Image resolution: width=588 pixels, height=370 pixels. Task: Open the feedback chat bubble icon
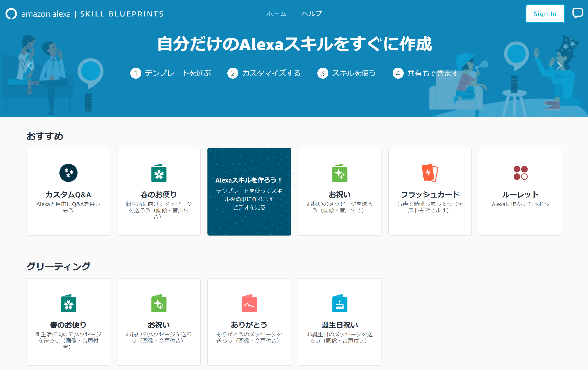coord(577,13)
